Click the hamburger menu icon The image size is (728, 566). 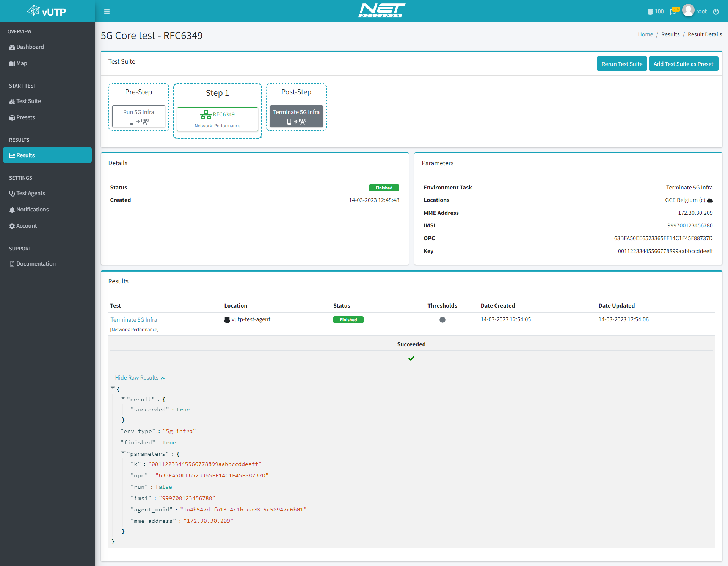coord(107,12)
